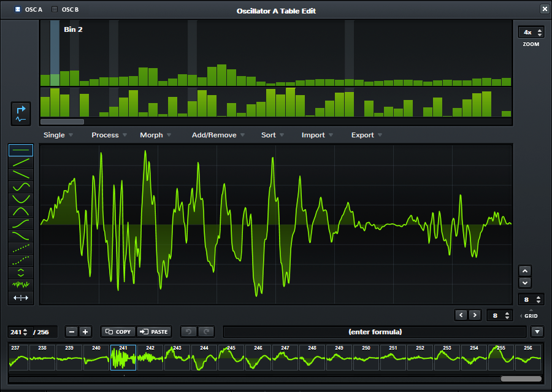Select frame thumbnail 256
Viewport: 552px width, 392px height.
(x=528, y=357)
